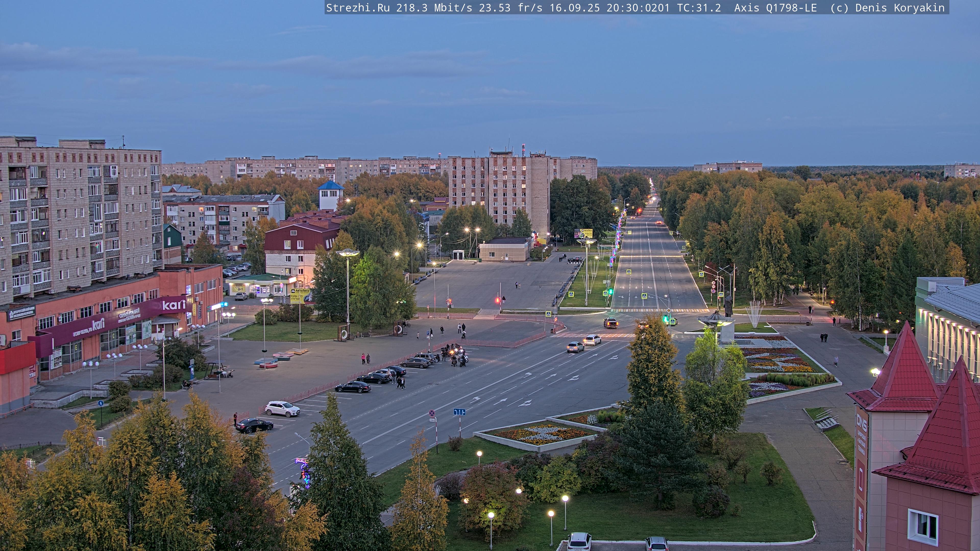Click the 16.09.25 date stamp
This screenshot has height=551, width=980.
(x=574, y=8)
